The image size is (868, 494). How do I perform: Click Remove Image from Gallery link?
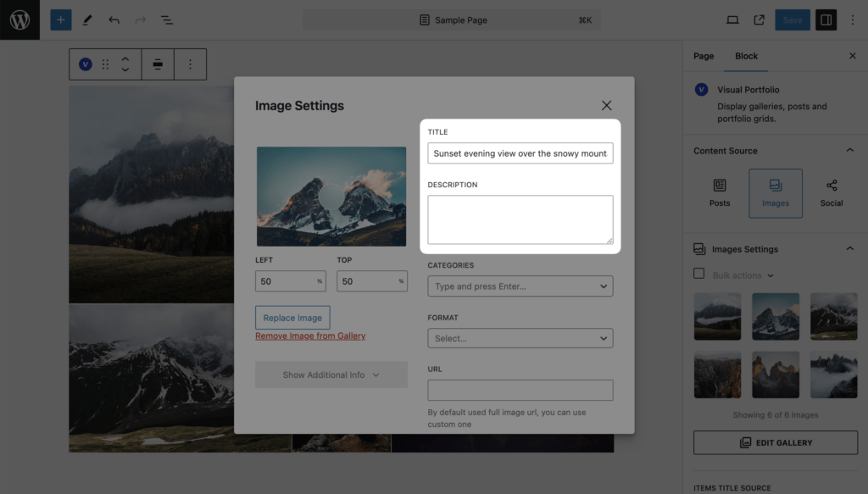310,336
